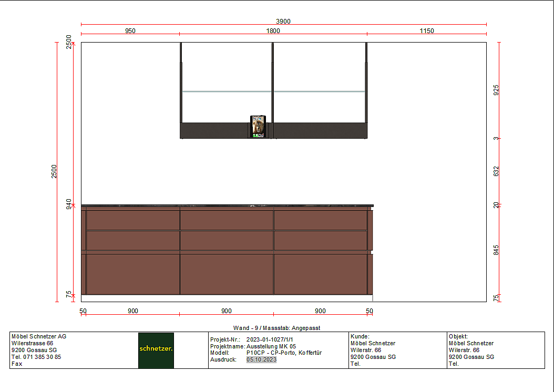Select the 20 worktop thickness dimension
The image size is (554, 392).
click(496, 205)
